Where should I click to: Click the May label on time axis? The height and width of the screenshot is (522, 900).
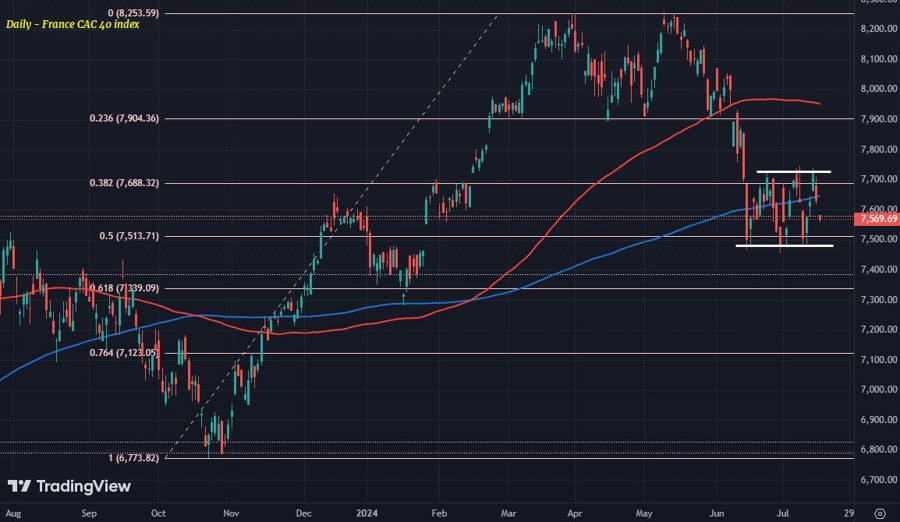coord(644,513)
